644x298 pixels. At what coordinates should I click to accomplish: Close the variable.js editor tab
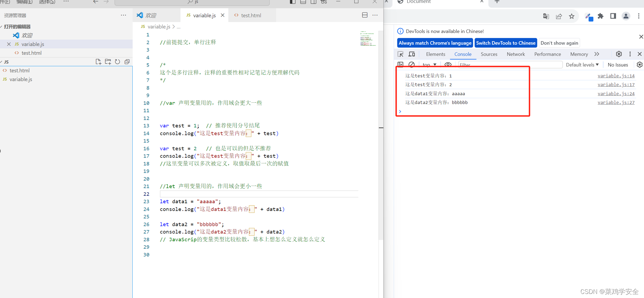pos(222,15)
